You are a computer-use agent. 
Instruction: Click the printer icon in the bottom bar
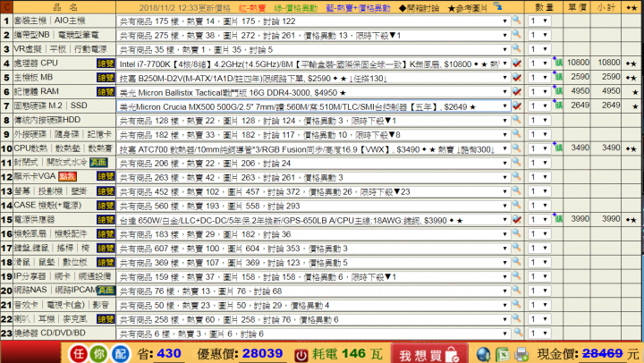point(521,354)
